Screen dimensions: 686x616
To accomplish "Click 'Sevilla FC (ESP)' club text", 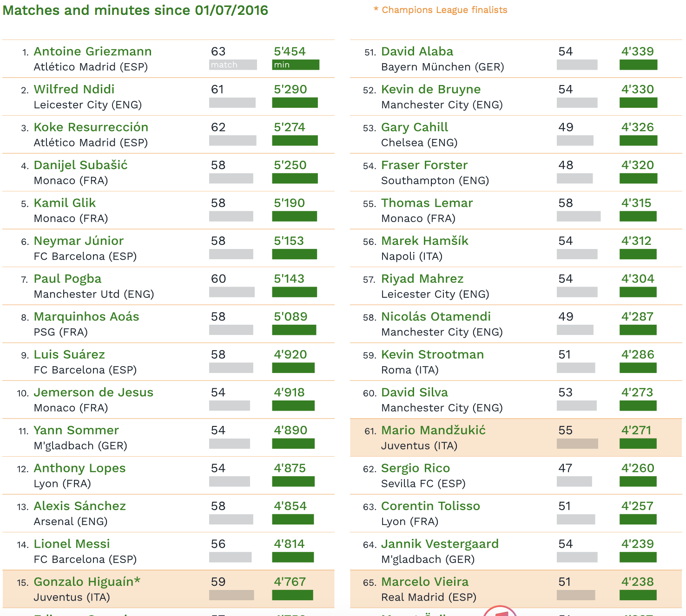I will coord(423,484).
